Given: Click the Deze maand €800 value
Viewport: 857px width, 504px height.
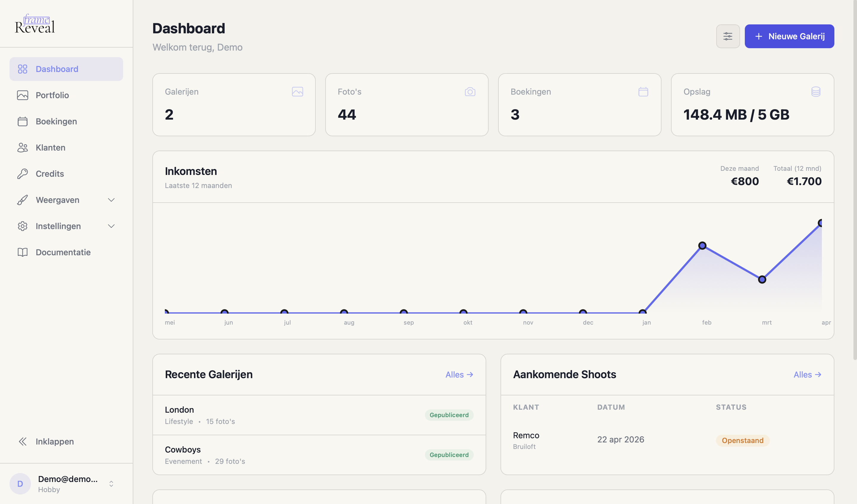Looking at the screenshot, I should (745, 181).
